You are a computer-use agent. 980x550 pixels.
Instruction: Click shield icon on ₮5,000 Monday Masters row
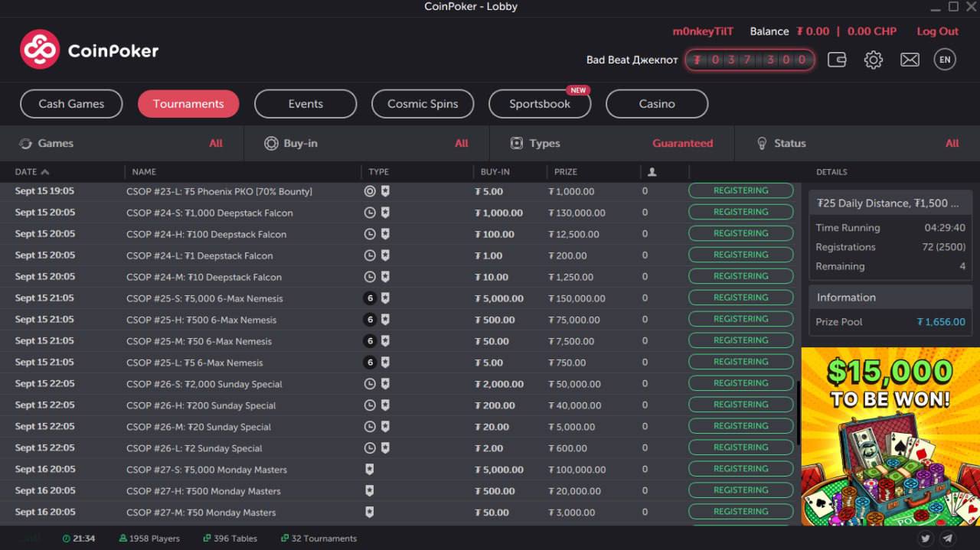click(x=370, y=470)
